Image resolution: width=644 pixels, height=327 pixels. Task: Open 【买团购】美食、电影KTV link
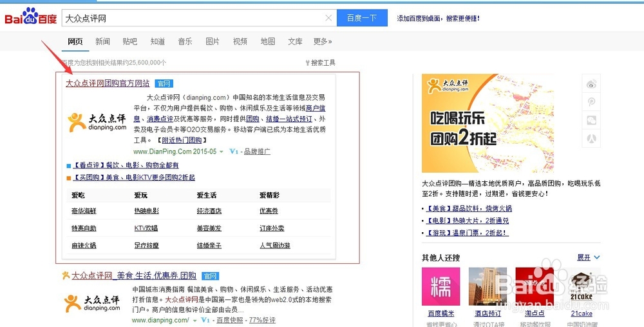pyautogui.click(x=133, y=178)
